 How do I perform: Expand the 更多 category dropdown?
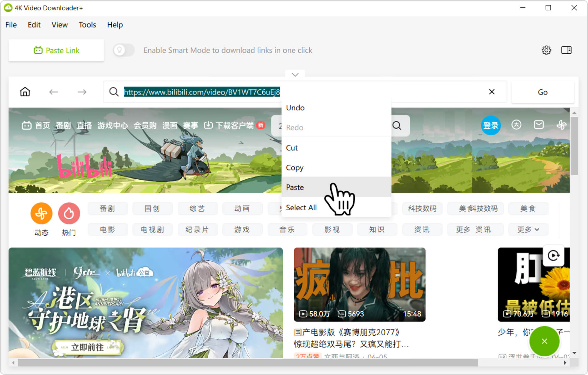tap(528, 229)
